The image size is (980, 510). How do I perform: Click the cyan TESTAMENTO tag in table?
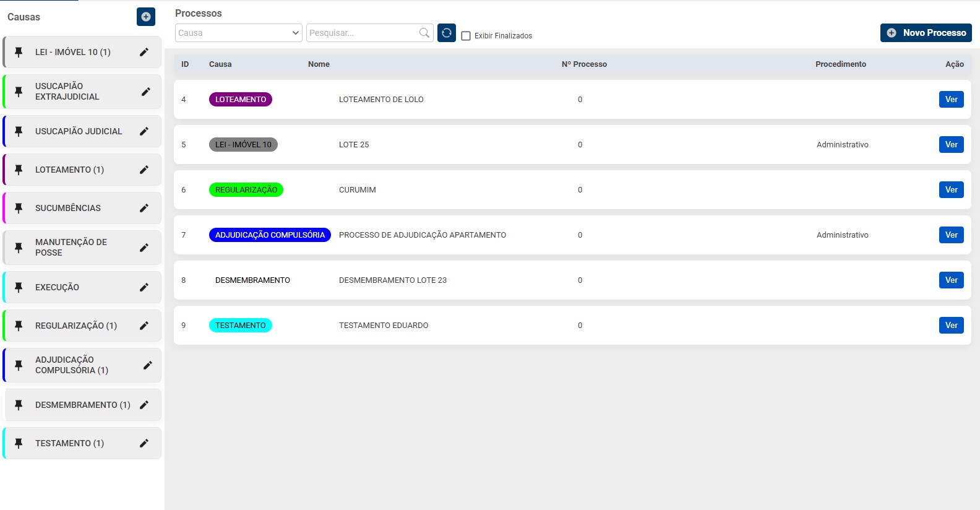tap(240, 326)
